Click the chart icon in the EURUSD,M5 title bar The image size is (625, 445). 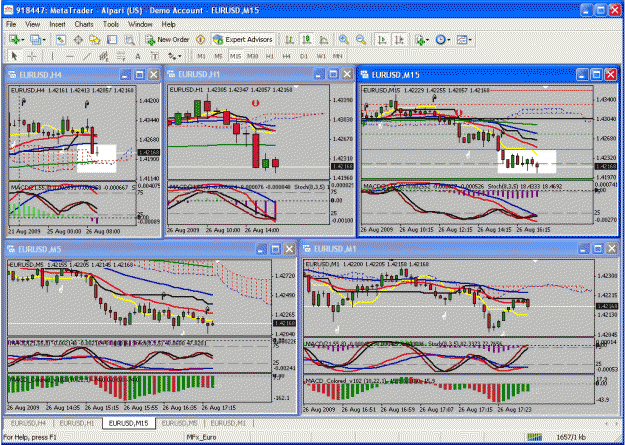click(x=12, y=249)
